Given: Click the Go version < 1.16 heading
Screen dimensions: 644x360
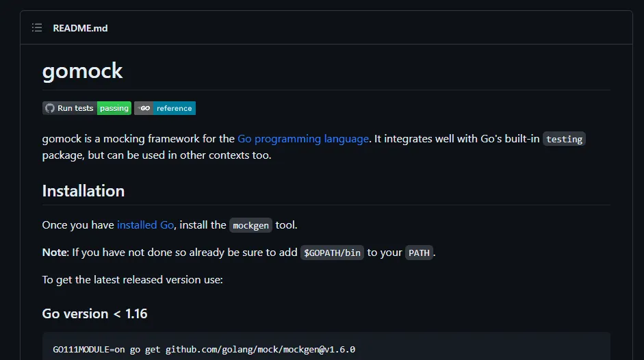Looking at the screenshot, I should coord(94,313).
